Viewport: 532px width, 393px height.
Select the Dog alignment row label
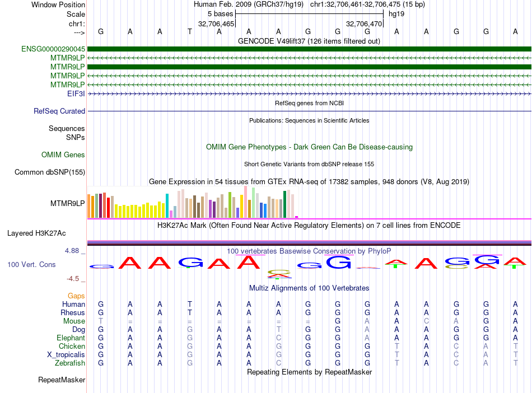tap(78, 329)
